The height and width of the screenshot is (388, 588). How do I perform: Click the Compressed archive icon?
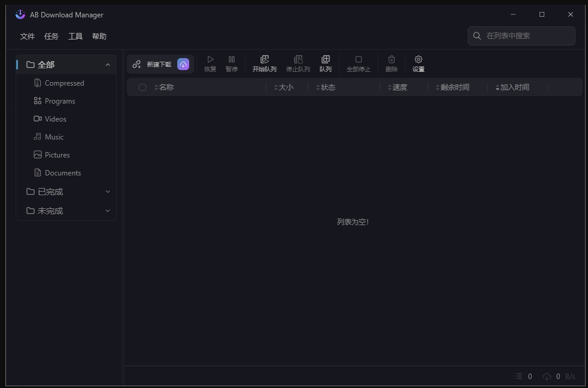coord(38,83)
